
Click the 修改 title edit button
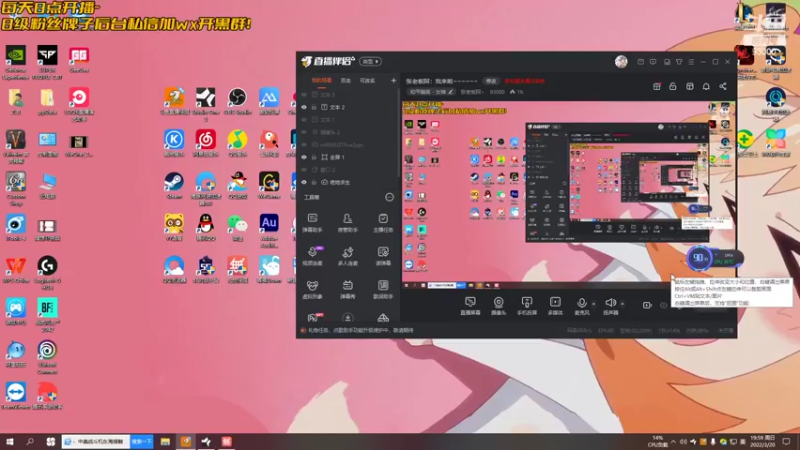point(491,81)
